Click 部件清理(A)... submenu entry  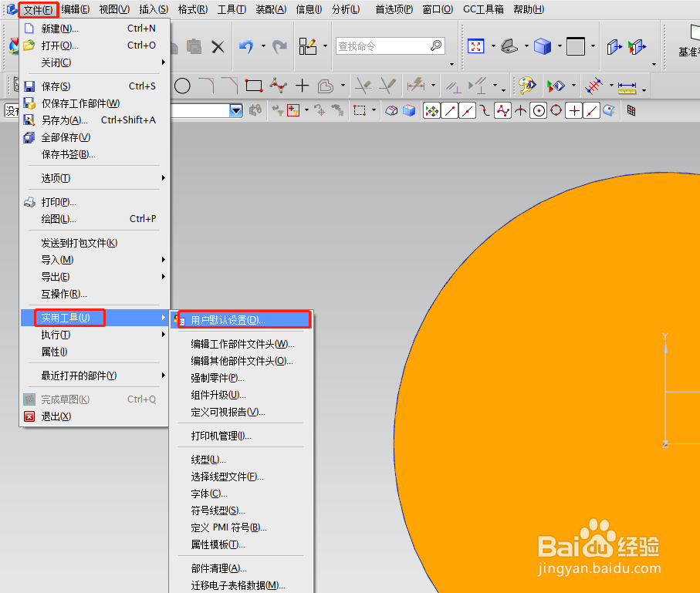[240, 568]
